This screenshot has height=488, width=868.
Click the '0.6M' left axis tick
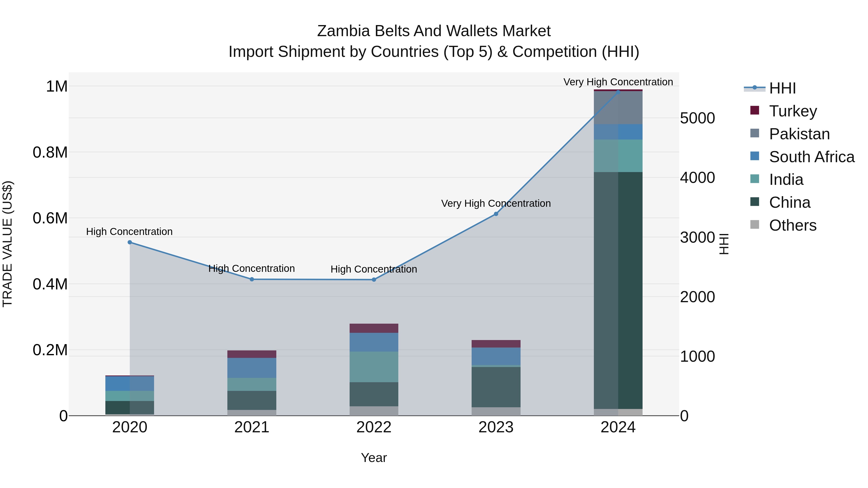(x=50, y=218)
